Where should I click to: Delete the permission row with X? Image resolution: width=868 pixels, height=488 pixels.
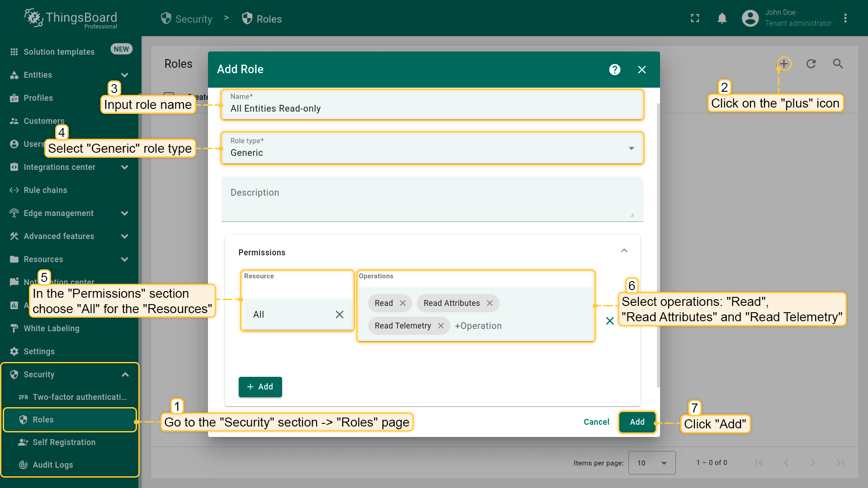tap(609, 321)
